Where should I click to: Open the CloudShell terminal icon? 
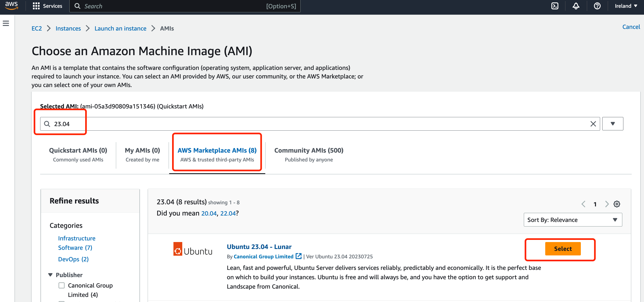(x=555, y=6)
